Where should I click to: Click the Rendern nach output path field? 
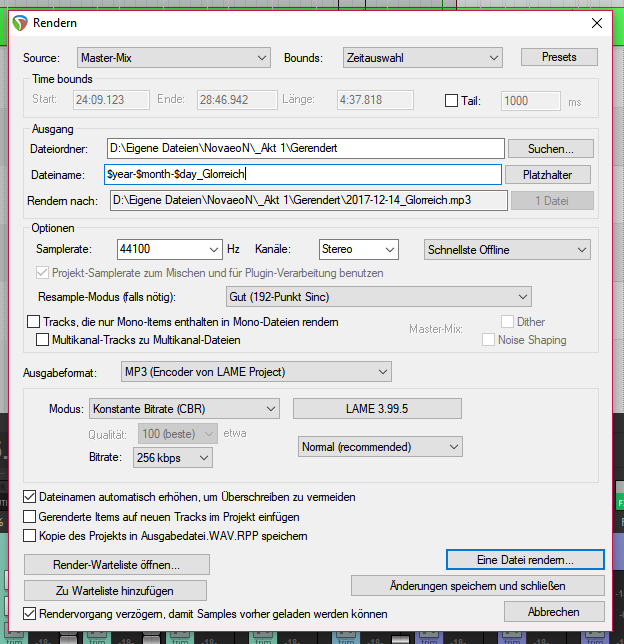click(309, 200)
